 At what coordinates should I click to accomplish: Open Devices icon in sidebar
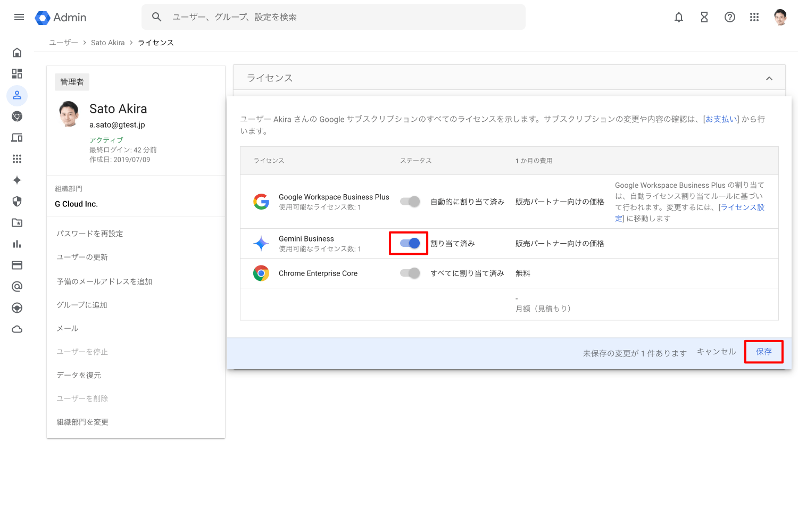pos(17,138)
